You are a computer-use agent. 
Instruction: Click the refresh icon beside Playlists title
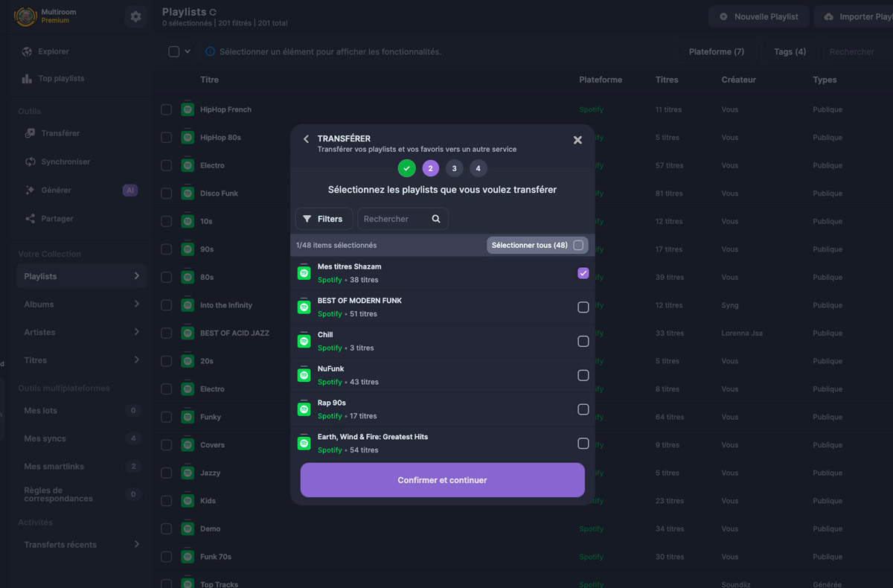213,12
